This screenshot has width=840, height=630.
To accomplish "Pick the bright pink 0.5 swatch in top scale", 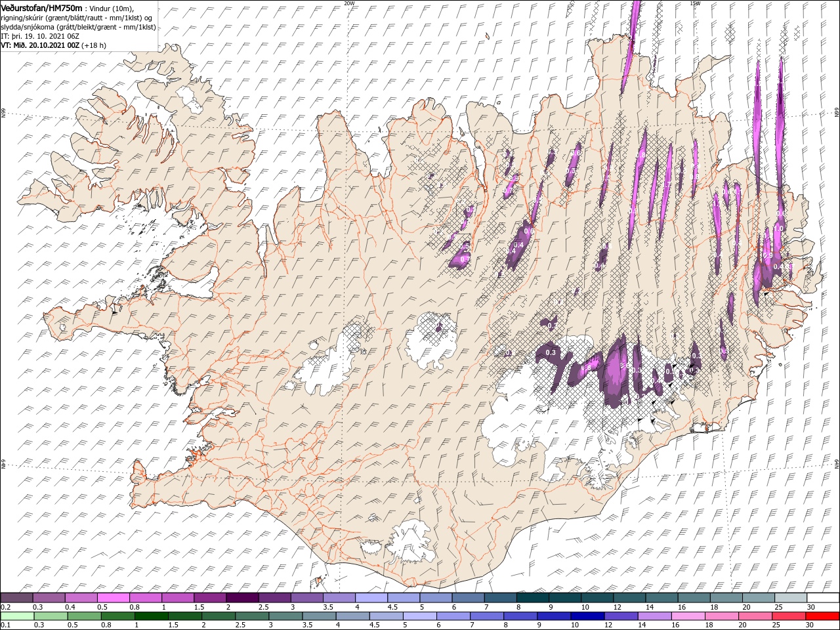I will pyautogui.click(x=113, y=598).
